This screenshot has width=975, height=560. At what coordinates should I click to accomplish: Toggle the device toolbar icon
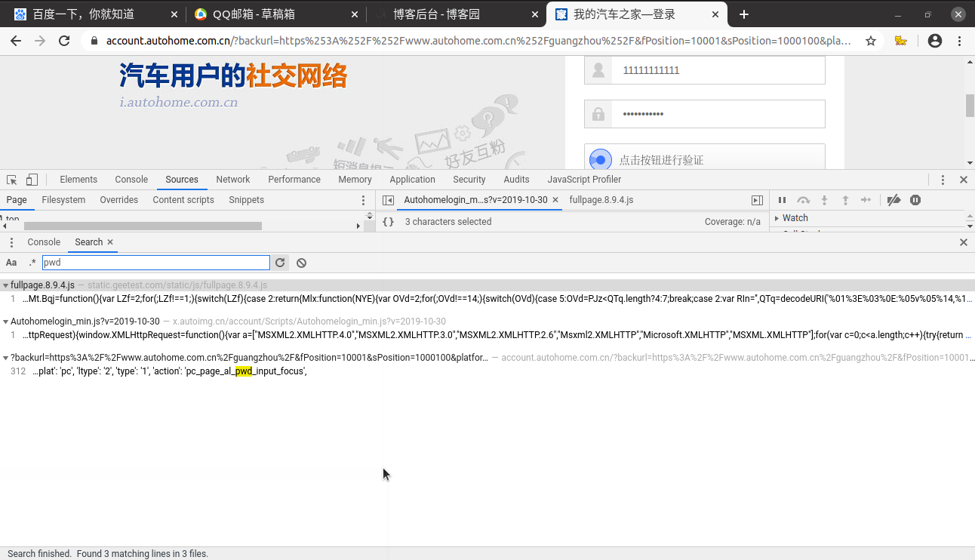pos(32,180)
